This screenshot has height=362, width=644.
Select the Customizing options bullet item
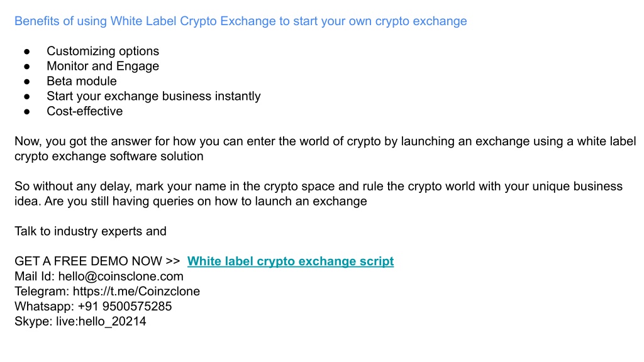coord(103,51)
